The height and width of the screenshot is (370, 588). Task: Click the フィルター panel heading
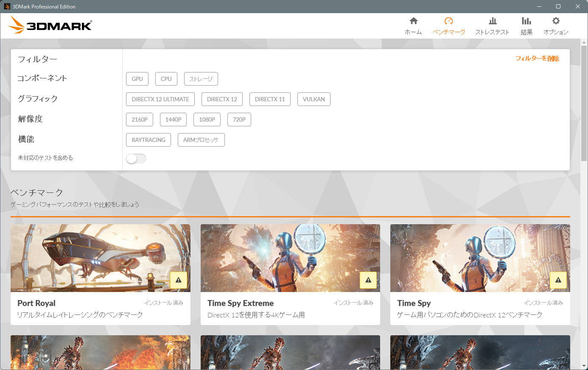point(37,59)
